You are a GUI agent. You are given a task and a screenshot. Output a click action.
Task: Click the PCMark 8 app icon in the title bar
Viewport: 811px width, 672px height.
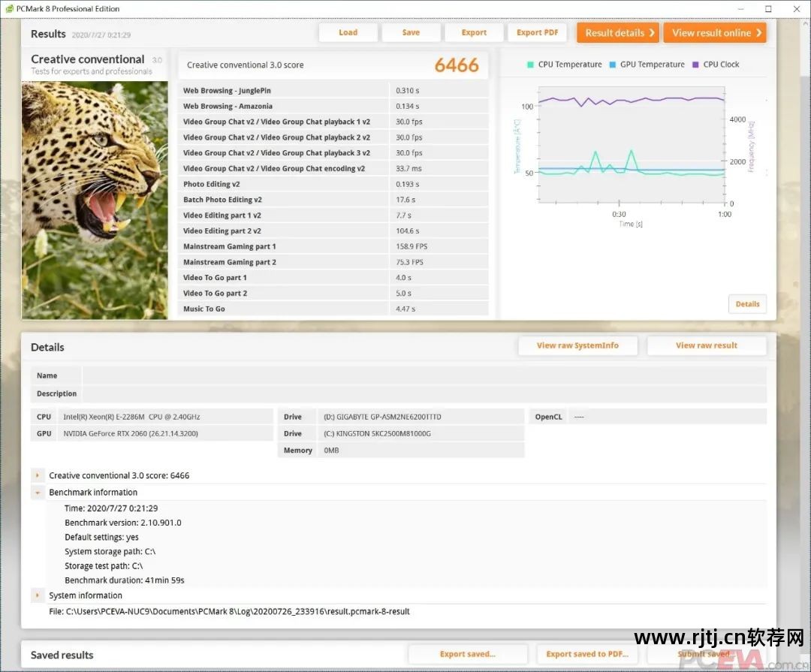click(x=9, y=9)
